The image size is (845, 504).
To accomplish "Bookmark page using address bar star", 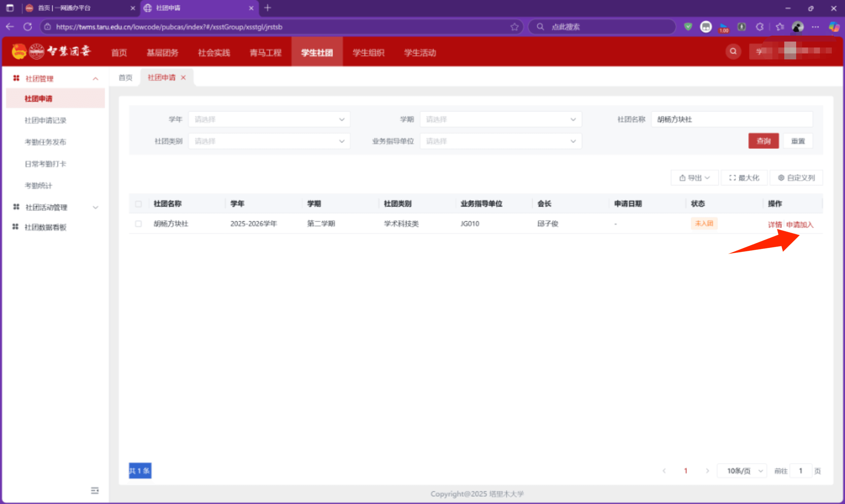I will coord(514,27).
